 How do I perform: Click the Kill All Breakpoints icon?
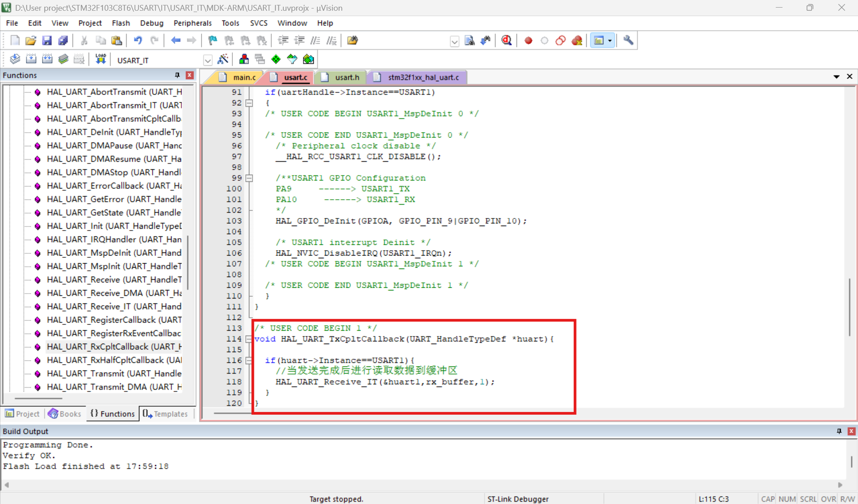click(x=577, y=41)
